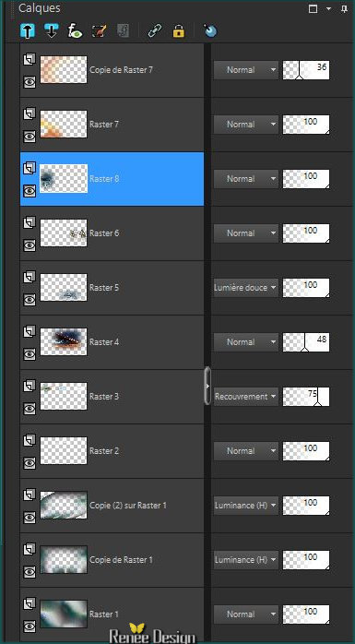
Task: Click the move layer down icon
Action: tap(51, 31)
